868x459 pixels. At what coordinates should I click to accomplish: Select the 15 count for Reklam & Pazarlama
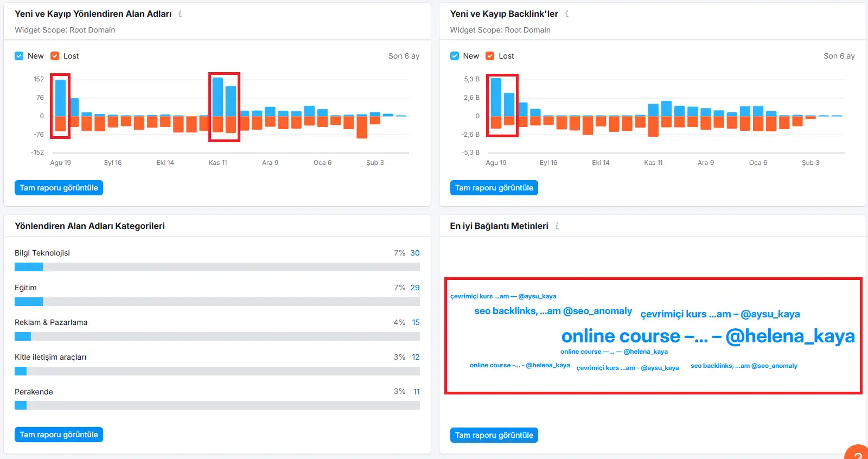(x=416, y=322)
